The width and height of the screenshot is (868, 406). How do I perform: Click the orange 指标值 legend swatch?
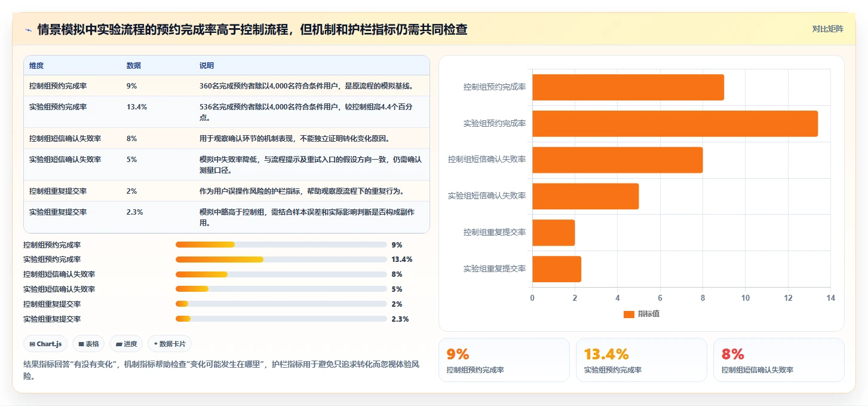click(x=628, y=314)
